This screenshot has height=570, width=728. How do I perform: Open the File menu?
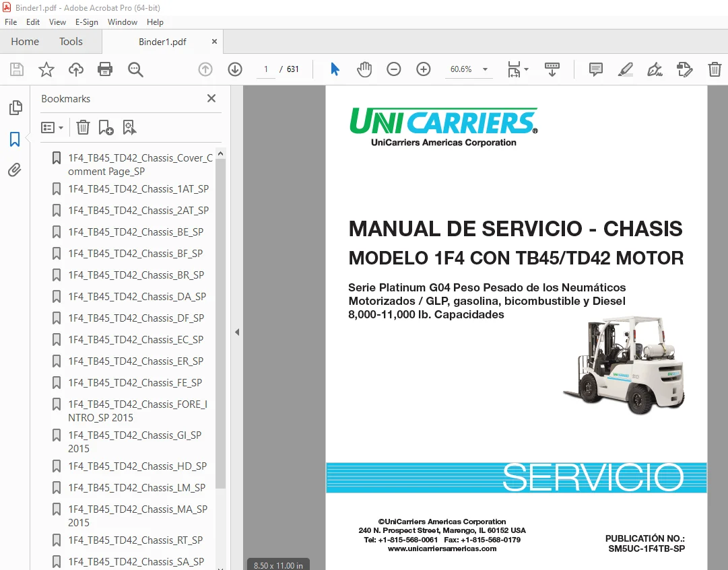[11, 22]
